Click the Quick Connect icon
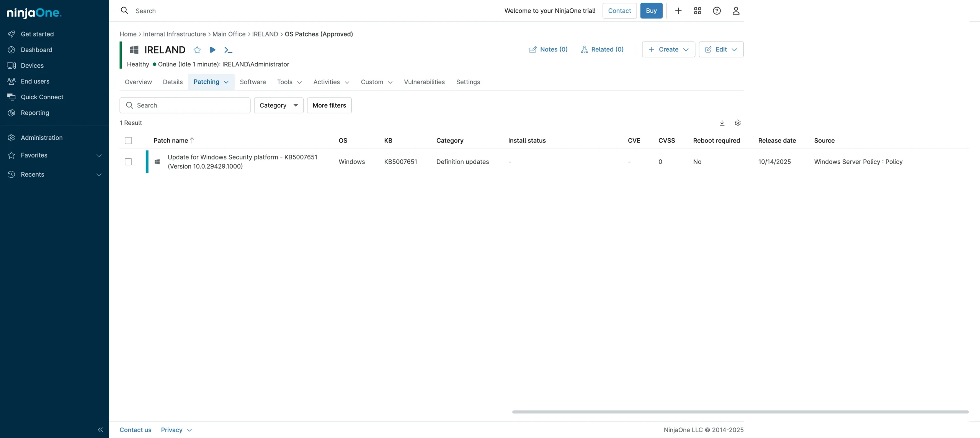980x438 pixels. click(x=11, y=97)
